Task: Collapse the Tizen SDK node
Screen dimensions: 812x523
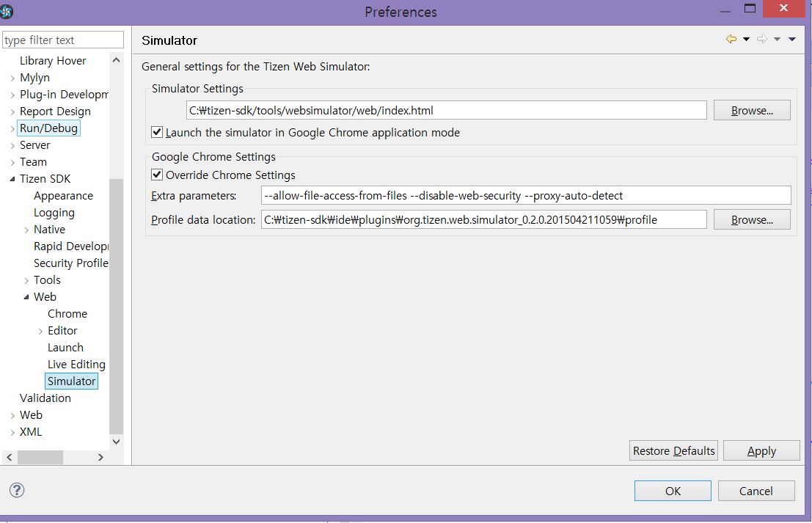Action: (x=12, y=179)
